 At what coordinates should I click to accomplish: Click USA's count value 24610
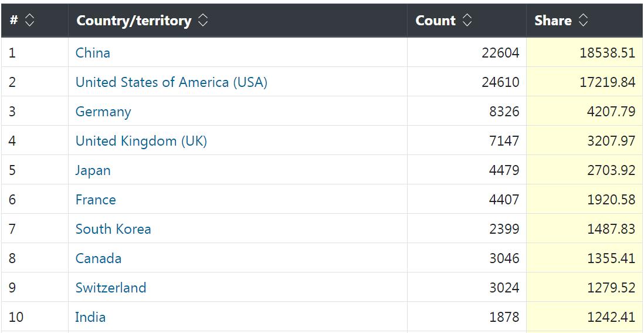(x=500, y=82)
